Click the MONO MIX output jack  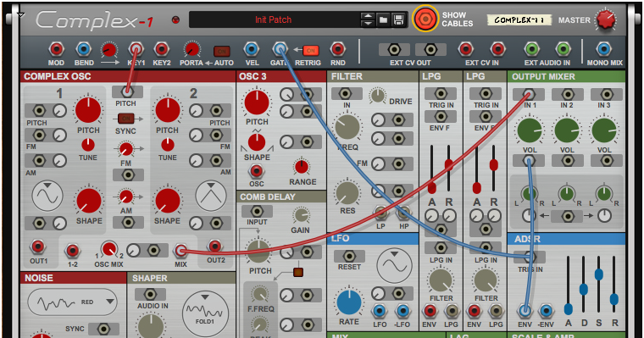pyautogui.click(x=603, y=49)
